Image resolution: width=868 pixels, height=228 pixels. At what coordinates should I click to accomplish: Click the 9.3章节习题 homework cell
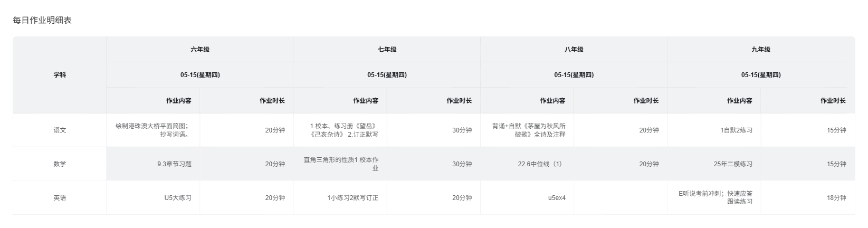pos(153,164)
